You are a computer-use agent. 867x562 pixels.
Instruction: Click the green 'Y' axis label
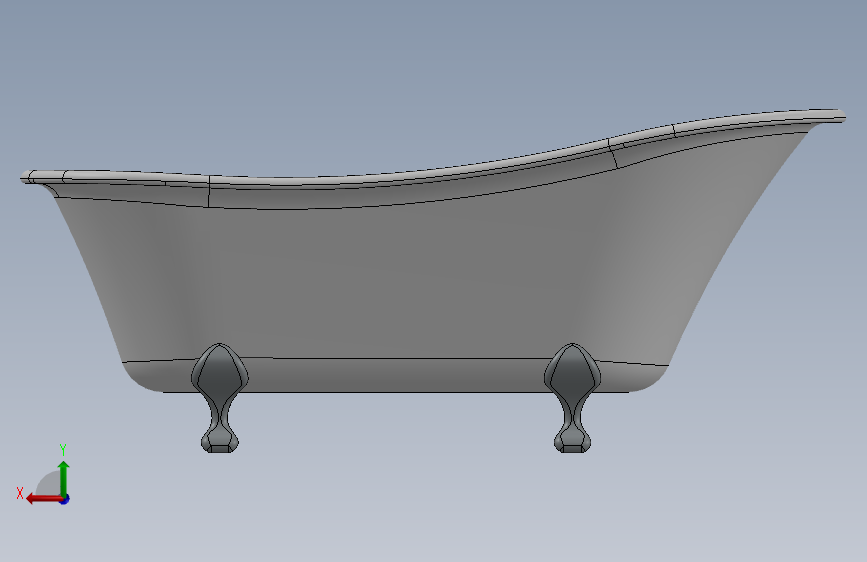pos(63,450)
